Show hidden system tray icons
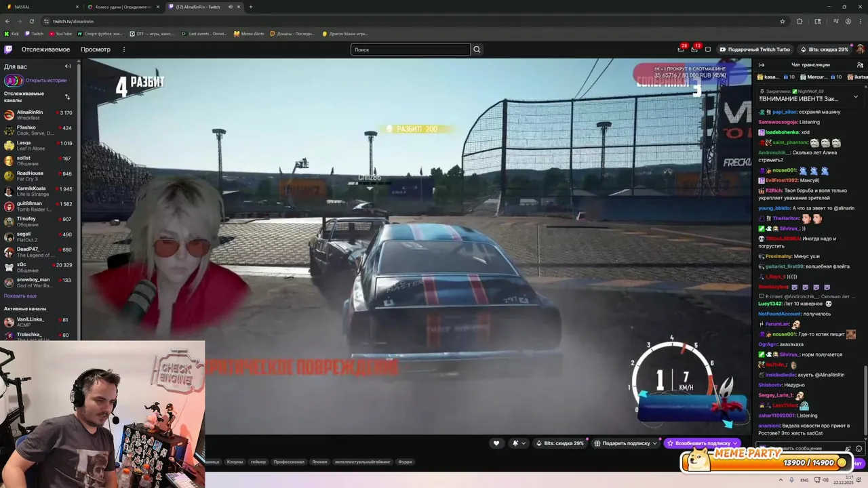Image resolution: width=868 pixels, height=488 pixels. click(x=781, y=480)
